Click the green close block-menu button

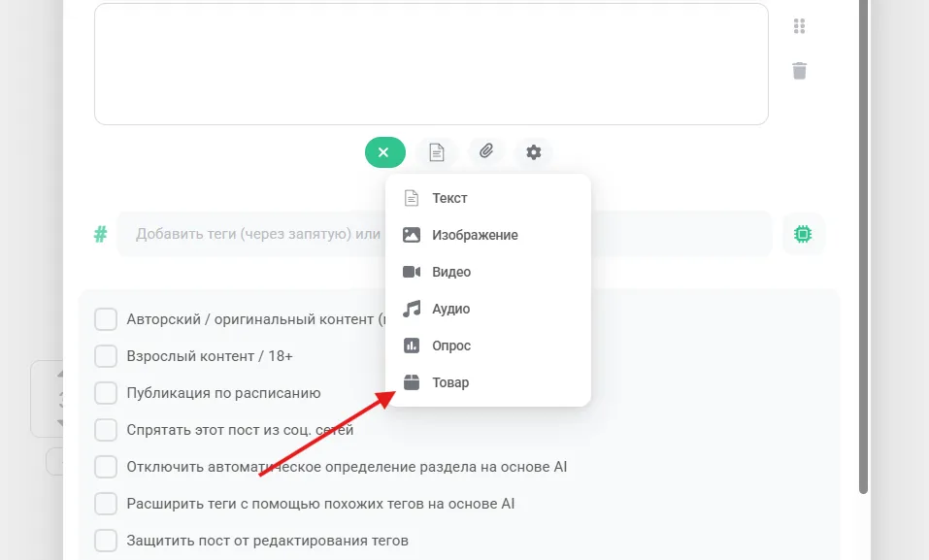click(385, 152)
